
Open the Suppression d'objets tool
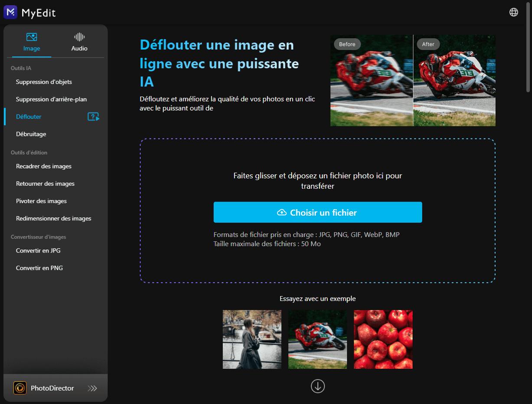pos(44,82)
